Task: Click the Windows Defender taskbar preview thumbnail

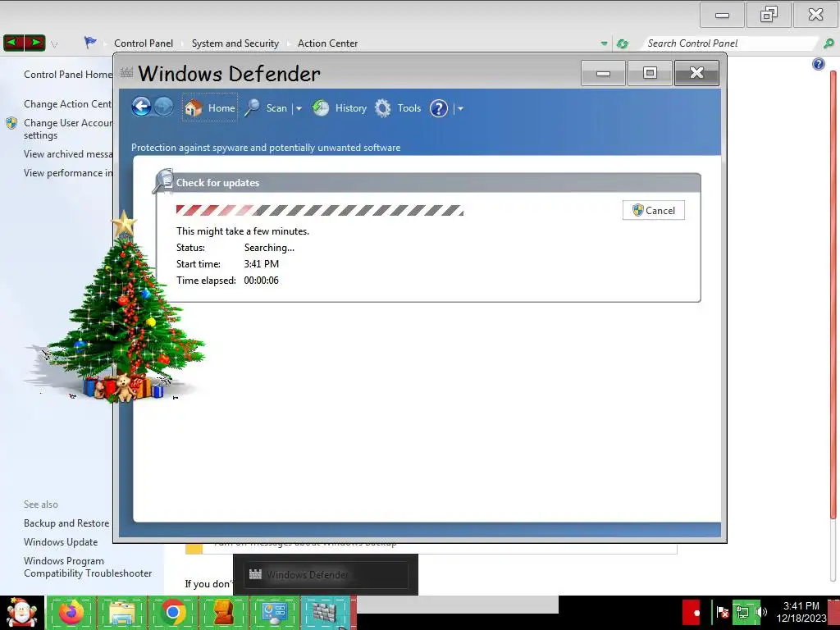Action: [x=326, y=575]
